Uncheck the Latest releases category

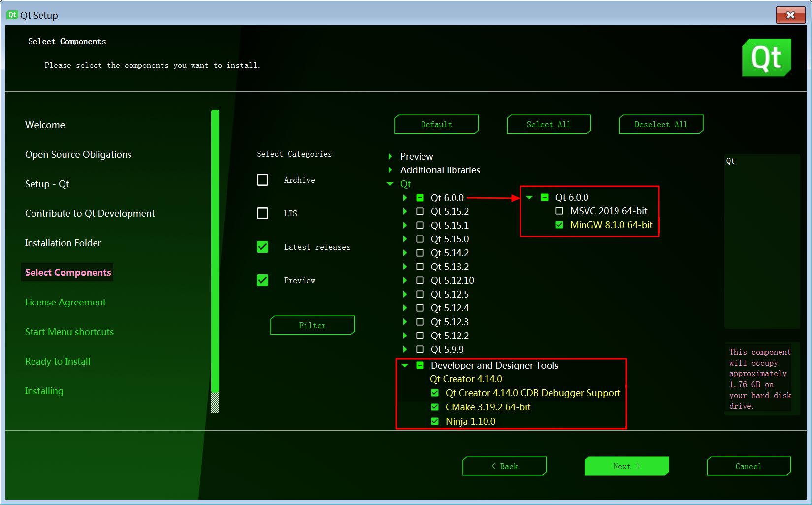pyautogui.click(x=262, y=247)
